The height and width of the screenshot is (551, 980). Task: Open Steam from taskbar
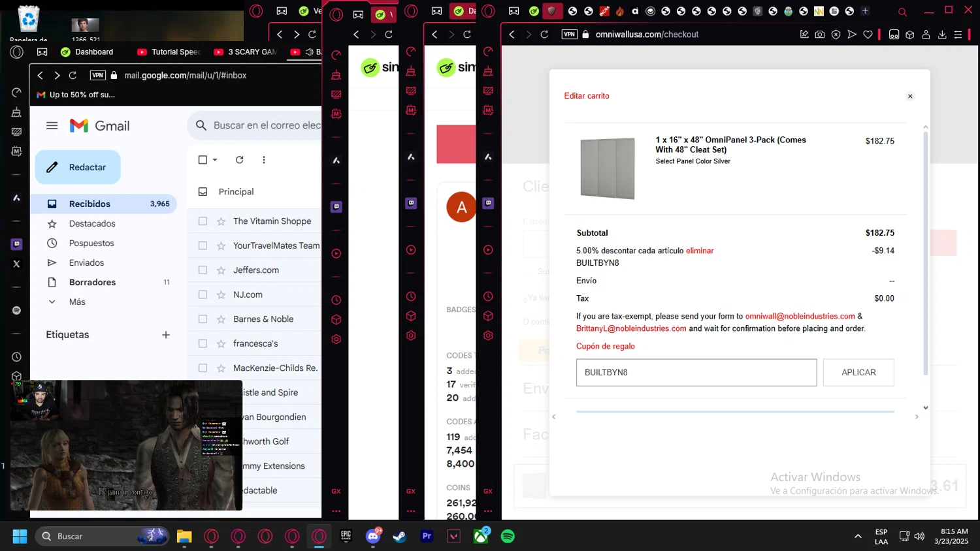tap(399, 537)
